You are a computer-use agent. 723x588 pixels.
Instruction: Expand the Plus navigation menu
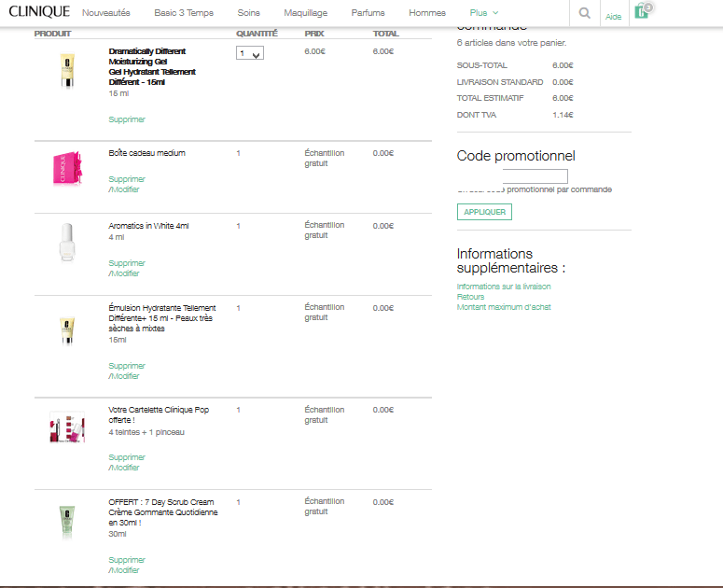[x=484, y=13]
